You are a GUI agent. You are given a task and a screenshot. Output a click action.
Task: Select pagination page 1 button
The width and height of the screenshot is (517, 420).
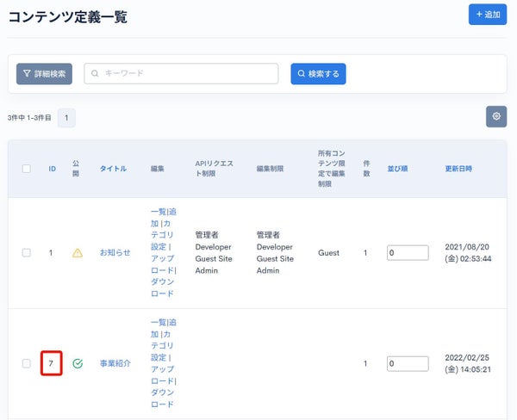point(66,118)
